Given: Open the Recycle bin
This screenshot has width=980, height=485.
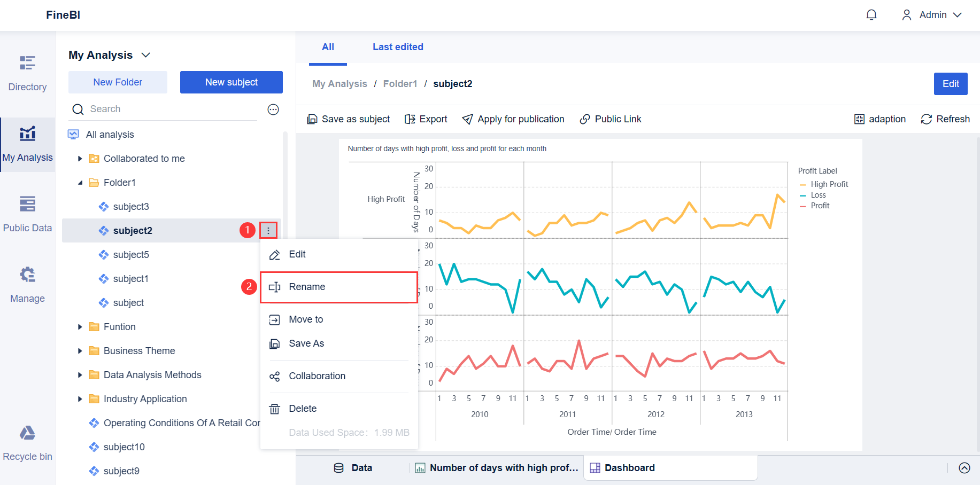Looking at the screenshot, I should [27, 443].
